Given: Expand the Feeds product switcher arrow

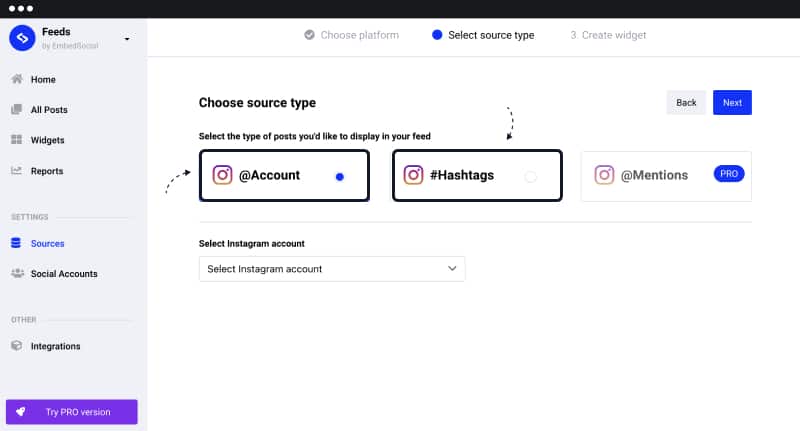Looking at the screenshot, I should 127,39.
